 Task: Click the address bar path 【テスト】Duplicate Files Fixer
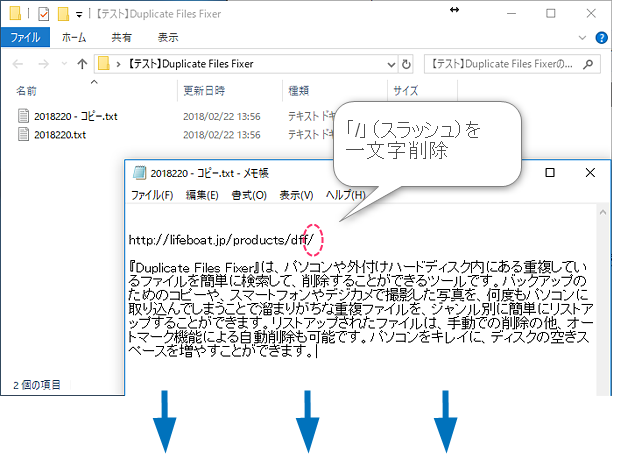pyautogui.click(x=191, y=64)
